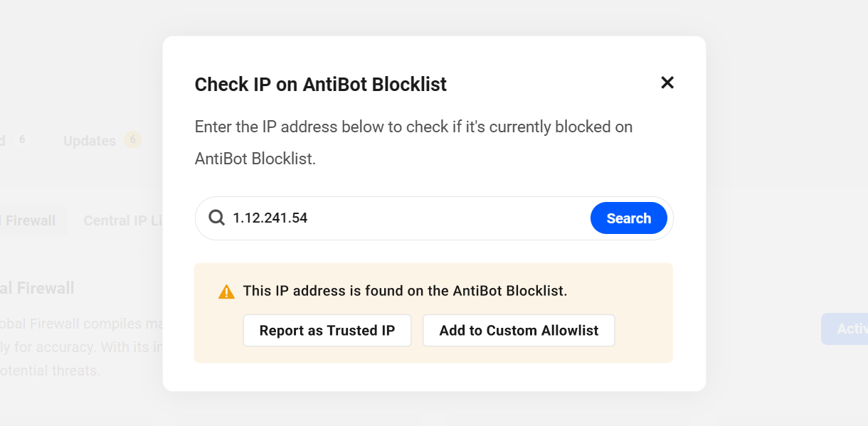This screenshot has height=426, width=868.
Task: Click the potential threats text line
Action: pyautogui.click(x=50, y=371)
